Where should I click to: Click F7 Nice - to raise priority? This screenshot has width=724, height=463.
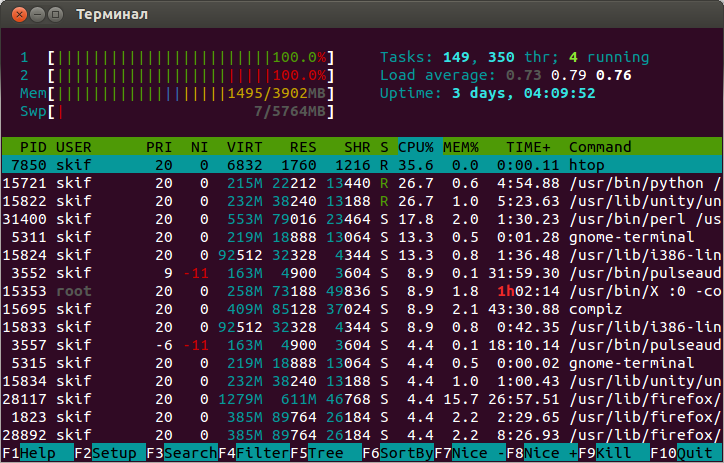point(470,453)
